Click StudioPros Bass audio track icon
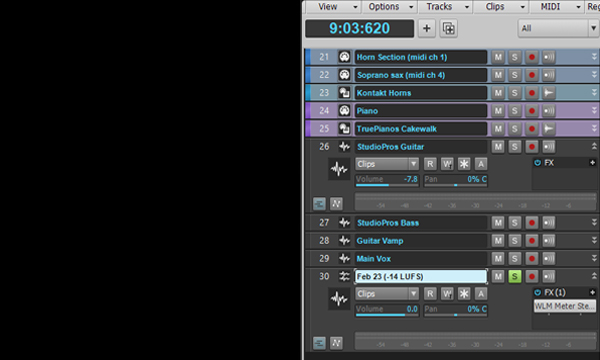 point(344,223)
